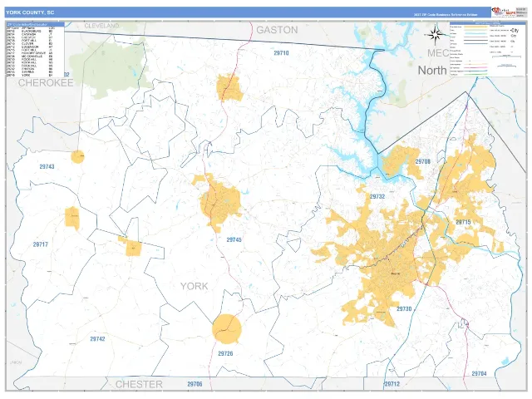Click the "North" state label
Image resolution: width=532 pixels, height=399 pixels.
click(x=432, y=70)
